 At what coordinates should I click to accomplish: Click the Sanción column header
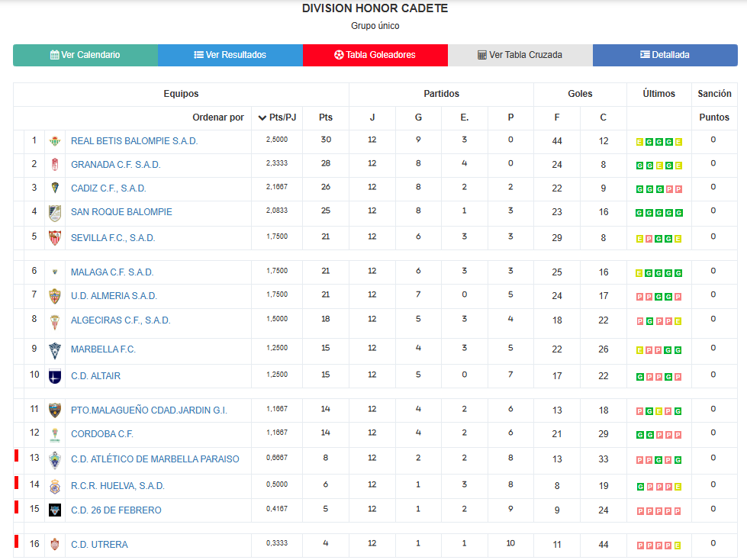point(715,94)
